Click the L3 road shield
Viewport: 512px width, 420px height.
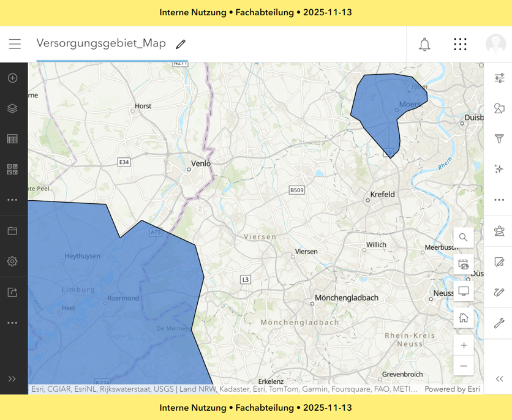246,280
